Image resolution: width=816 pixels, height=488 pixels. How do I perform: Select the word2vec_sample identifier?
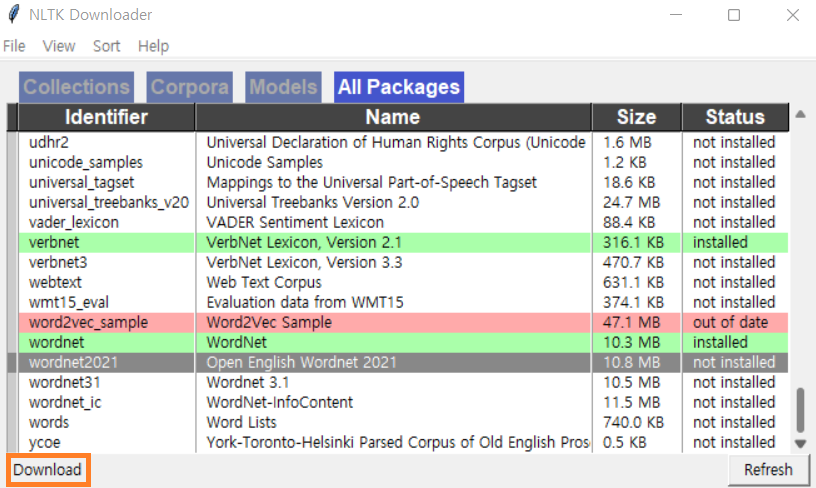[x=88, y=323]
